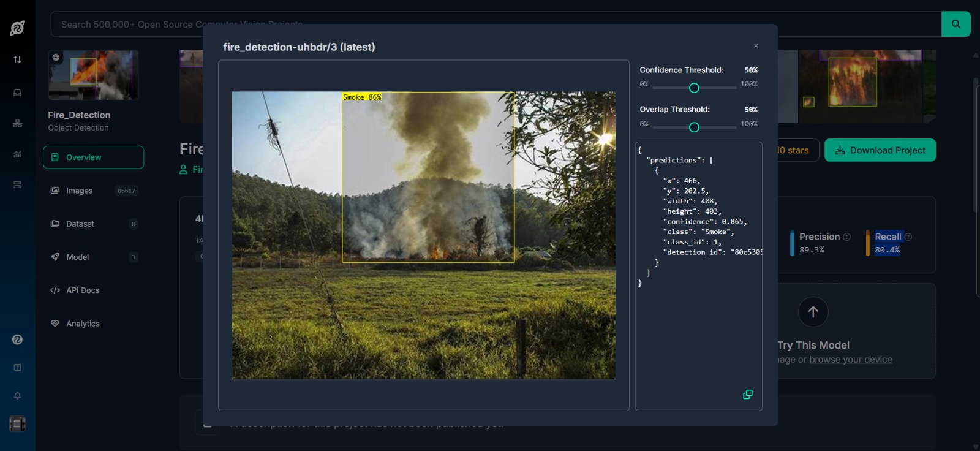The image size is (980, 451).
Task: Click the server stack icon in left rail
Action: pyautogui.click(x=17, y=185)
